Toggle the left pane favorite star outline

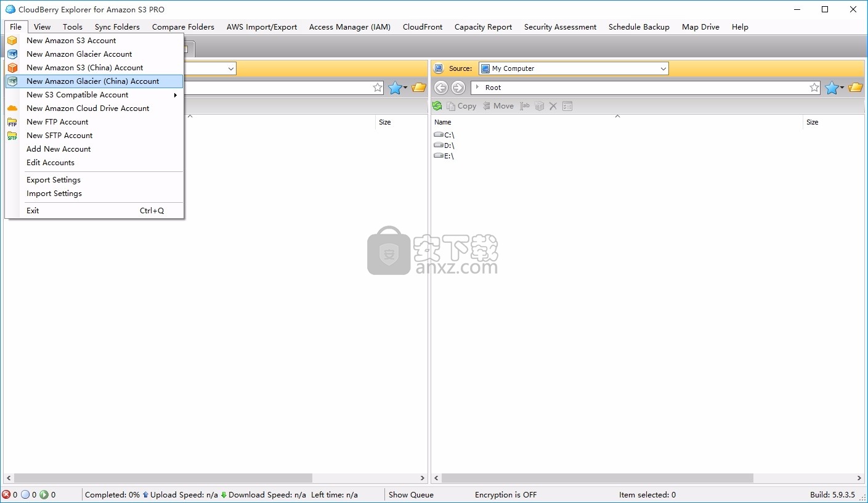pos(378,88)
